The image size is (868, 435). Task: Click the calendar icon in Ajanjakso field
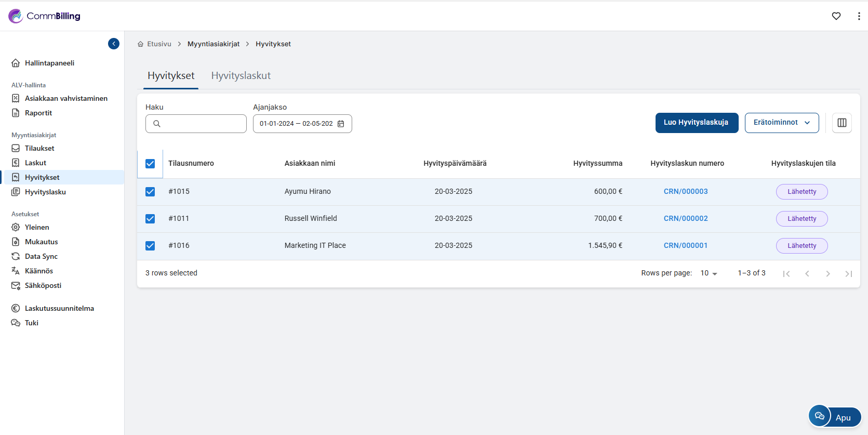click(341, 124)
